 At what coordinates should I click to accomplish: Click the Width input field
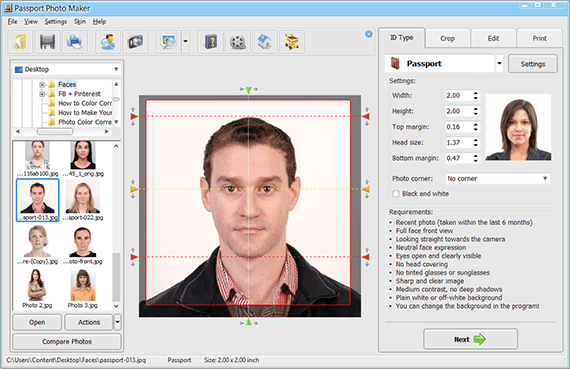click(x=459, y=96)
